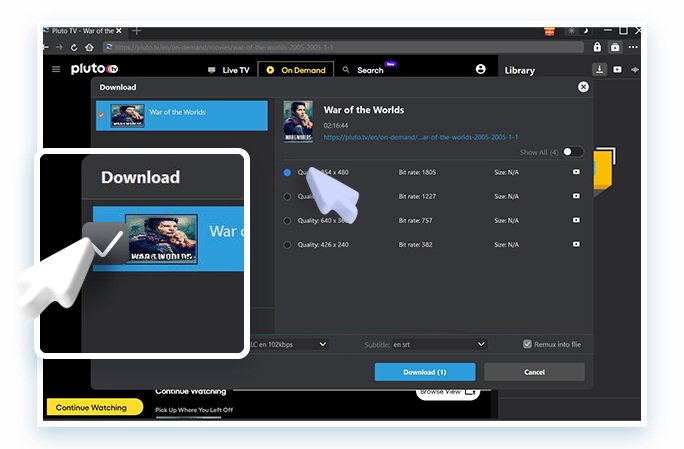The height and width of the screenshot is (449, 684).
Task: Click the Download (1) button
Action: [425, 372]
